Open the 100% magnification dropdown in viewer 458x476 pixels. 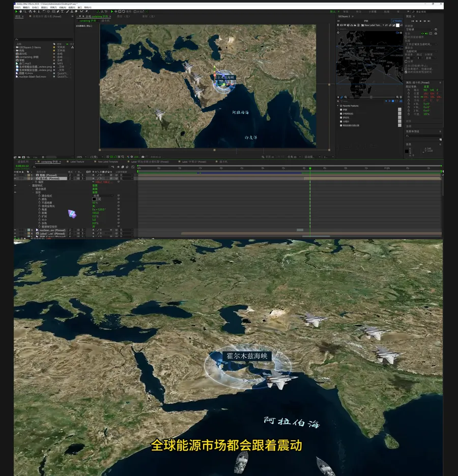coord(81,157)
